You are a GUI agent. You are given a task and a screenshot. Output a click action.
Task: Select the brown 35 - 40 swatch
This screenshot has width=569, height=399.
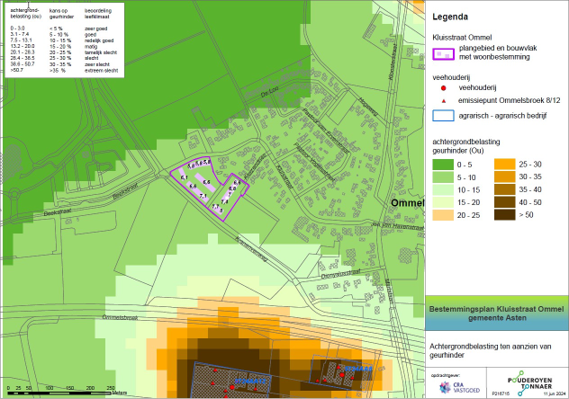[505, 189]
